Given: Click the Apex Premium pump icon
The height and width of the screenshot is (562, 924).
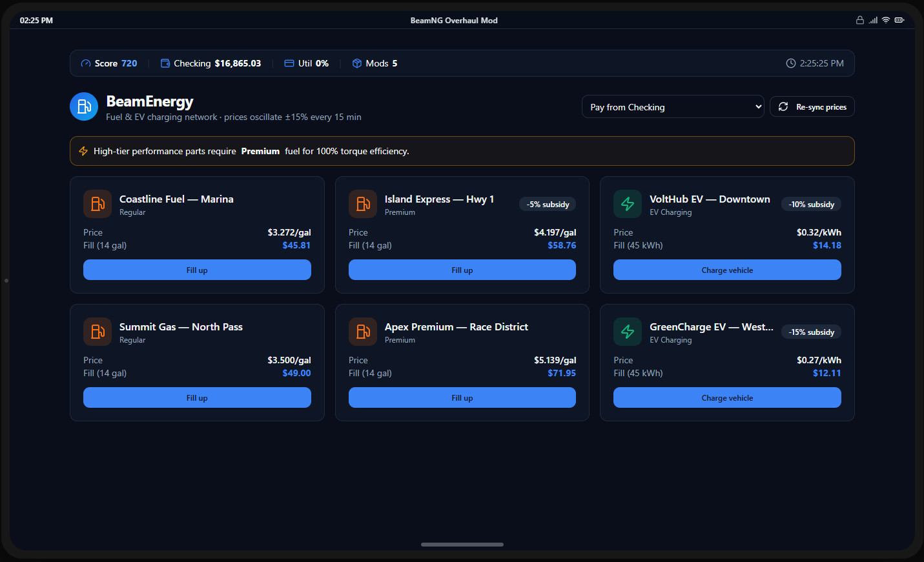Looking at the screenshot, I should click(363, 332).
